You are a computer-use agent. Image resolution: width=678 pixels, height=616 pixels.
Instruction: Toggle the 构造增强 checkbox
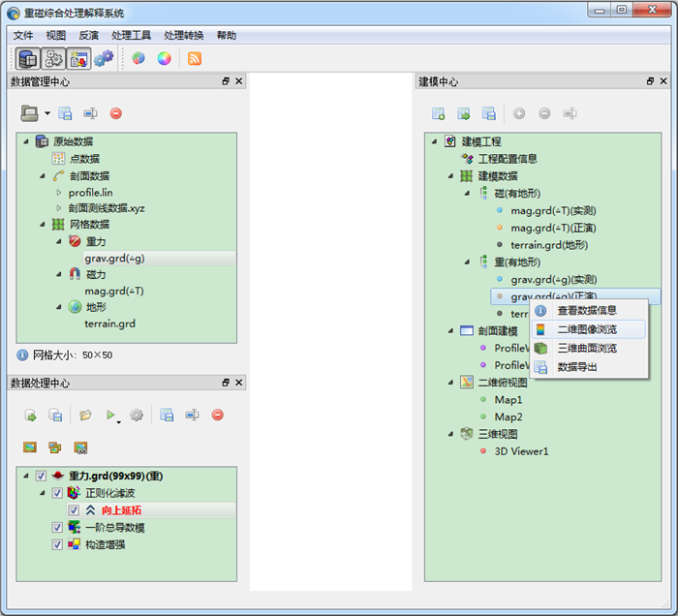pos(57,544)
